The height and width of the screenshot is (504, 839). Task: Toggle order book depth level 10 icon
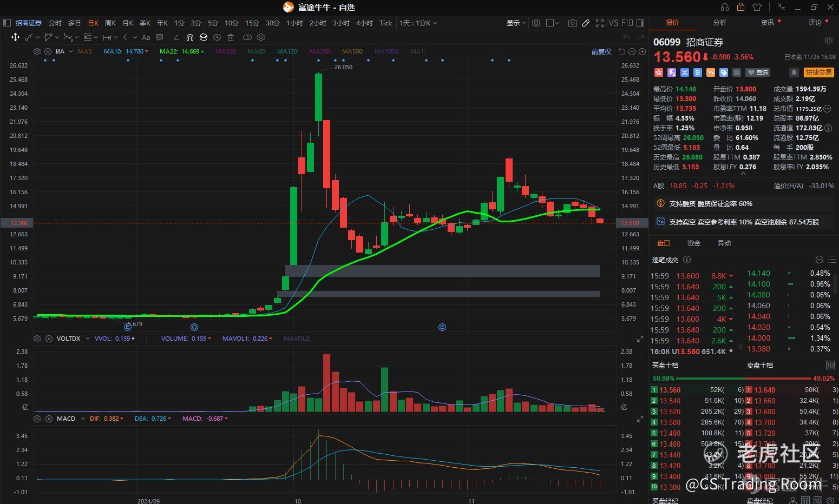coord(830,365)
